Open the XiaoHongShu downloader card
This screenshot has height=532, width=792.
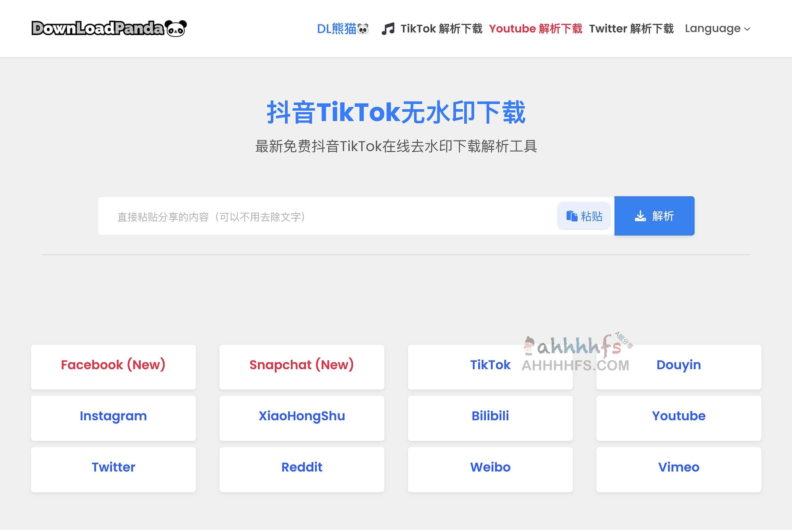pyautogui.click(x=302, y=417)
